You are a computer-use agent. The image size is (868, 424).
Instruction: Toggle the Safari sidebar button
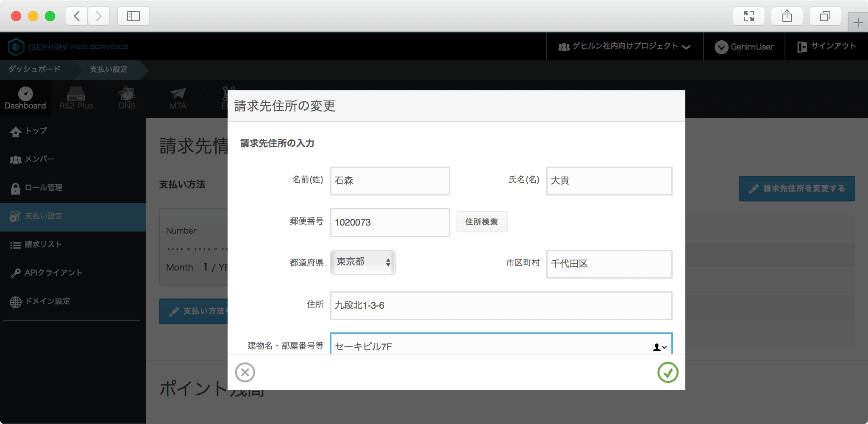(x=133, y=16)
